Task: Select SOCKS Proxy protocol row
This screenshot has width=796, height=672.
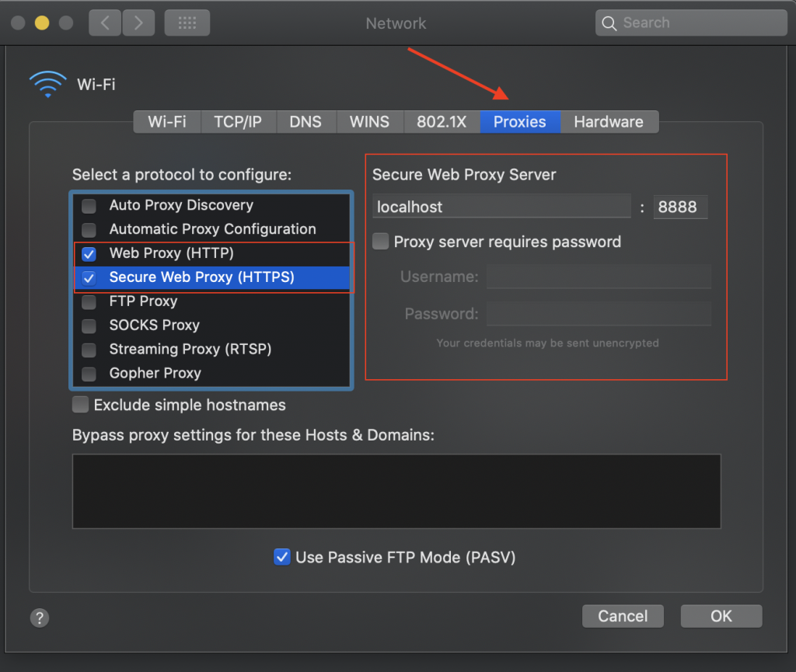Action: point(211,326)
